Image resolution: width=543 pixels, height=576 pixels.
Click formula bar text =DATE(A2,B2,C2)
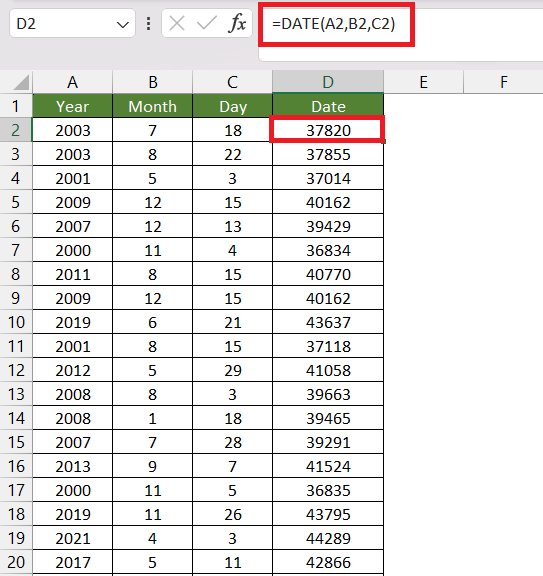(x=334, y=24)
